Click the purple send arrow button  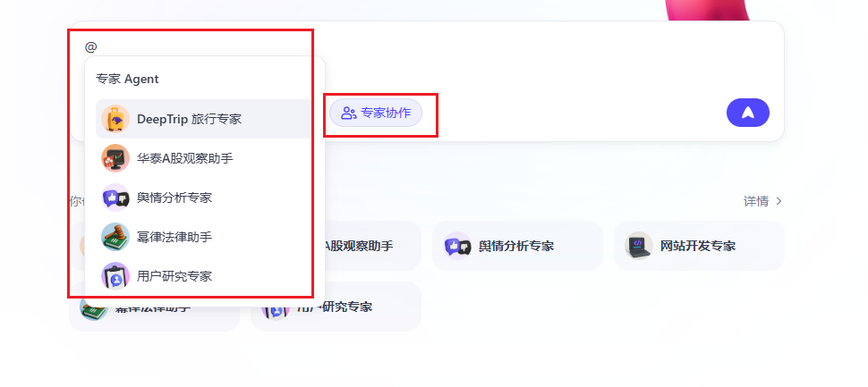click(x=748, y=113)
